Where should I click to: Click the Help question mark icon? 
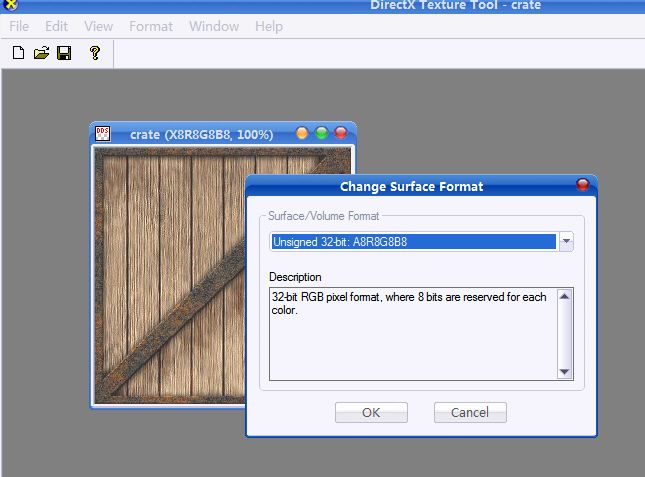95,53
